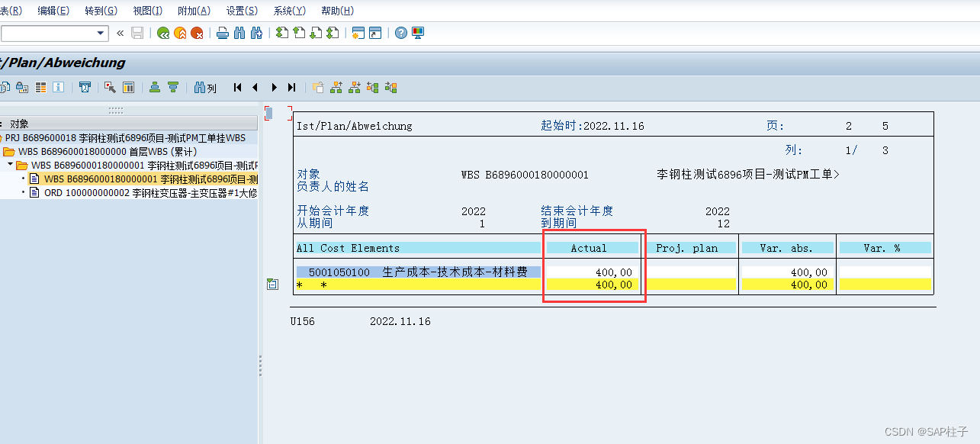Jump to first page in standard toolbar

pyautogui.click(x=282, y=33)
